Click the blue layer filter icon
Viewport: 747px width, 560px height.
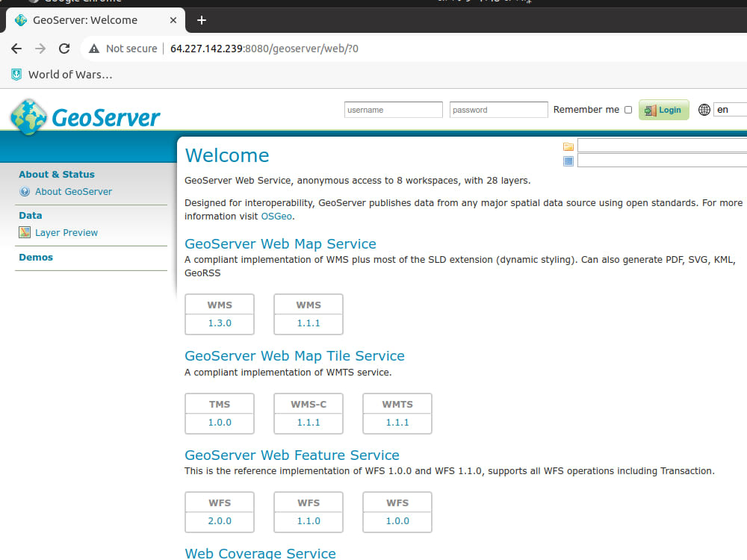coord(568,161)
